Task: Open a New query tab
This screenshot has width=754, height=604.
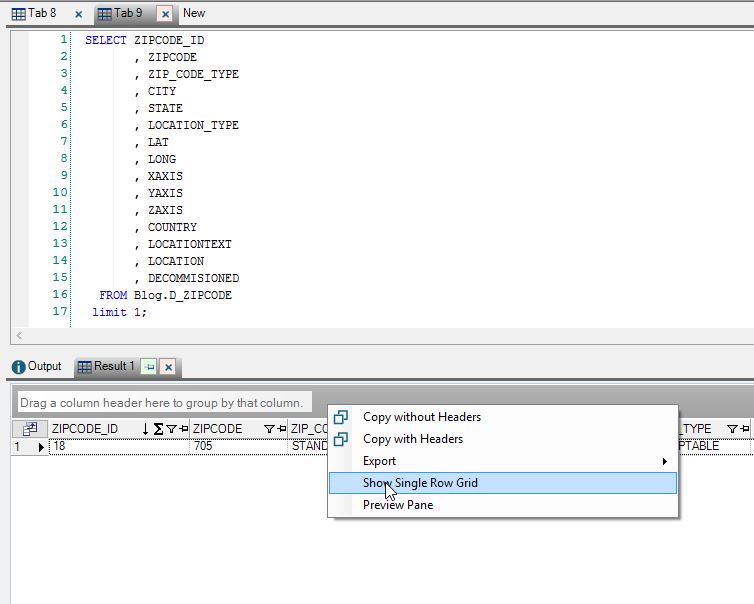Action: pyautogui.click(x=194, y=13)
